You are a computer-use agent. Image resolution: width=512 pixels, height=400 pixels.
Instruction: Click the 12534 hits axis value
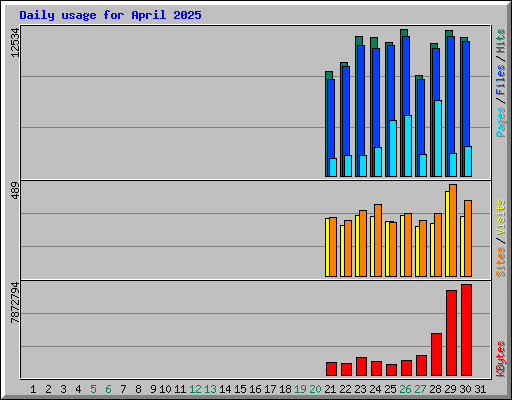[15, 42]
